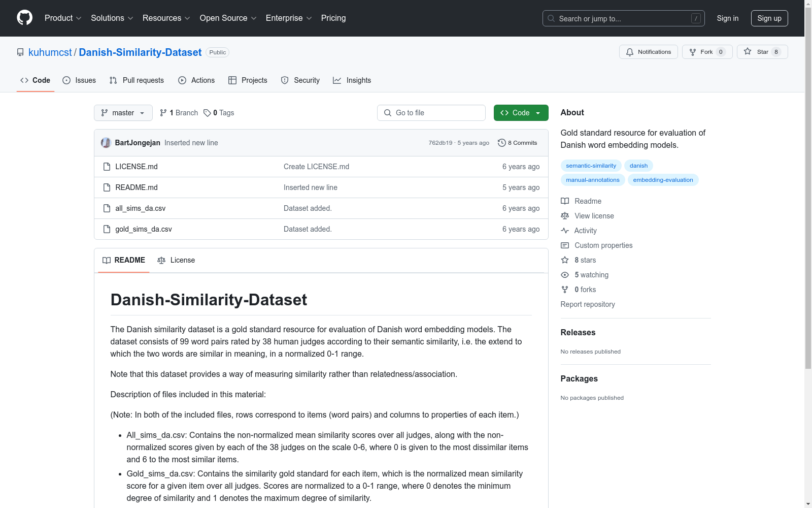812x508 pixels.
Task: Click the magnifier icon in search bar
Action: click(551, 18)
